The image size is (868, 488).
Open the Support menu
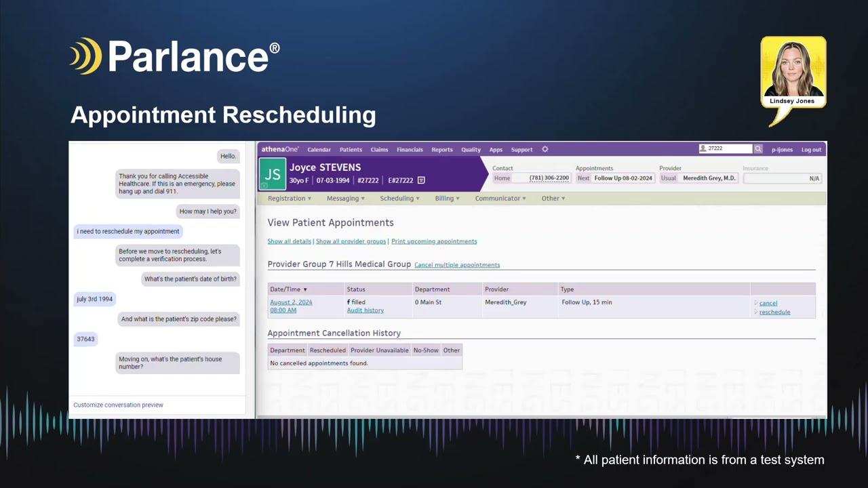pyautogui.click(x=521, y=150)
